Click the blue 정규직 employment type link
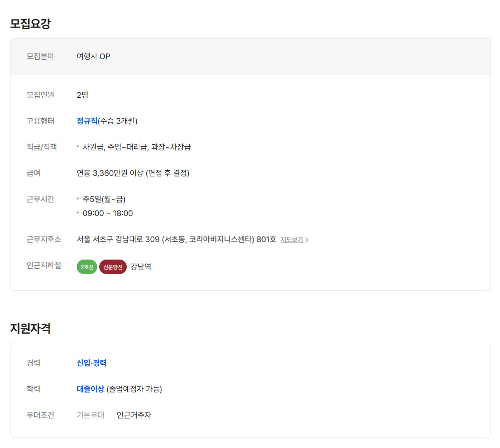The width and height of the screenshot is (500, 448). (87, 121)
